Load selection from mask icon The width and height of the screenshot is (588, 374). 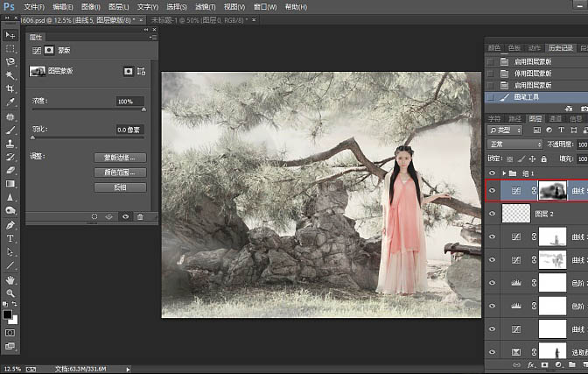point(94,216)
